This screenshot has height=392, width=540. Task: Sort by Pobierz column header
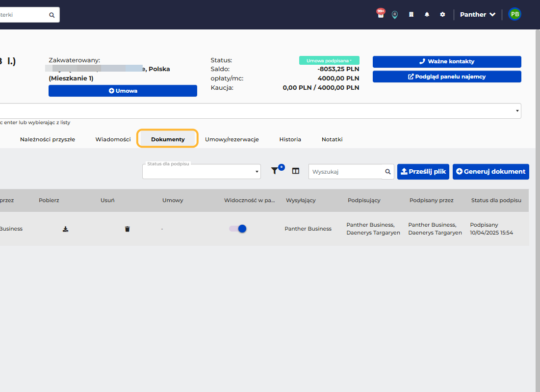coord(49,201)
